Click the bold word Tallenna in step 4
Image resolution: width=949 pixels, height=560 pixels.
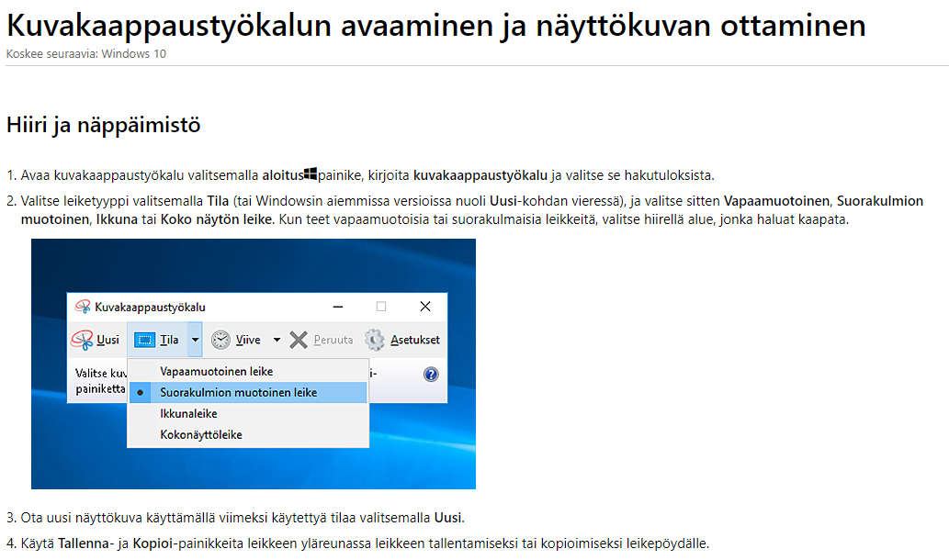click(84, 543)
